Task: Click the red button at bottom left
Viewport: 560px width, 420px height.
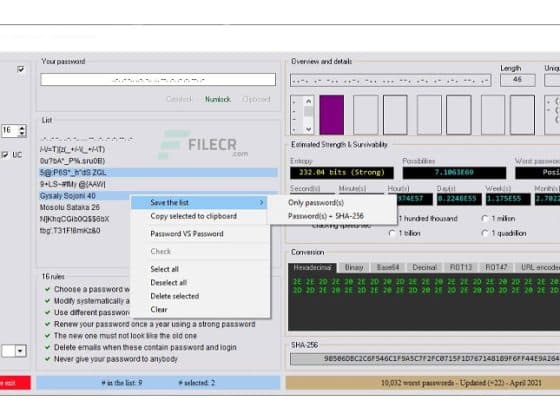Action: tap(15, 383)
